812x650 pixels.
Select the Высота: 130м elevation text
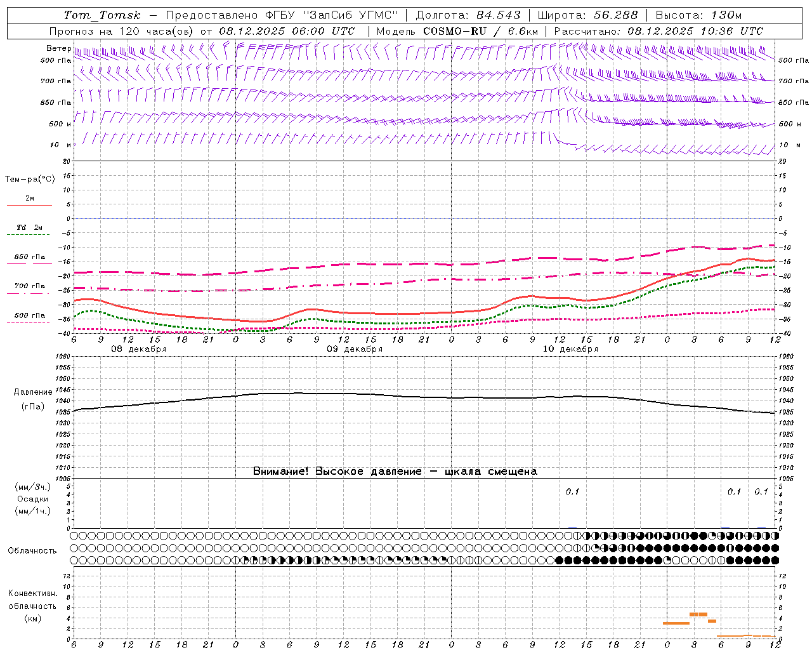(698, 15)
